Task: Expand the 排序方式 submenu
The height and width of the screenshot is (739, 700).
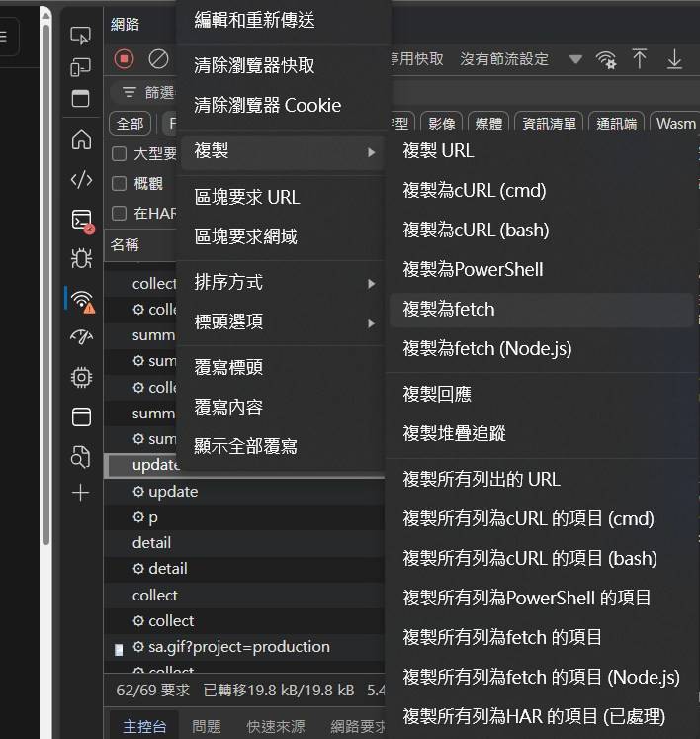Action: coord(283,283)
